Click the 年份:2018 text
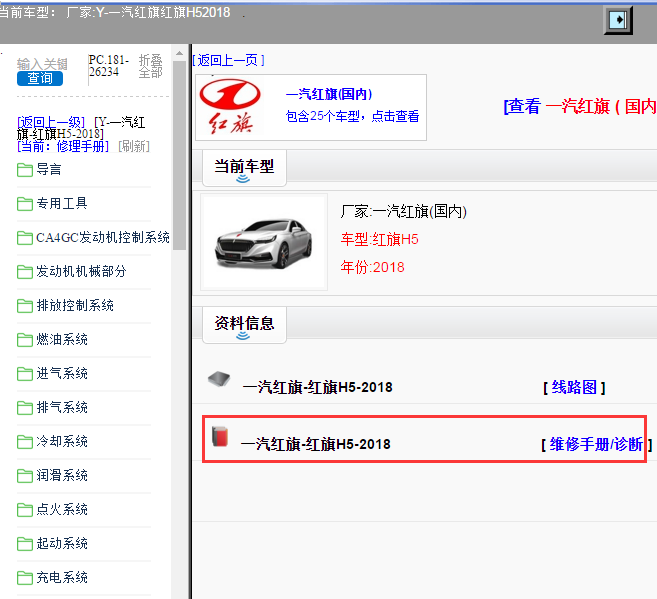The height and width of the screenshot is (599, 657). pyautogui.click(x=372, y=267)
